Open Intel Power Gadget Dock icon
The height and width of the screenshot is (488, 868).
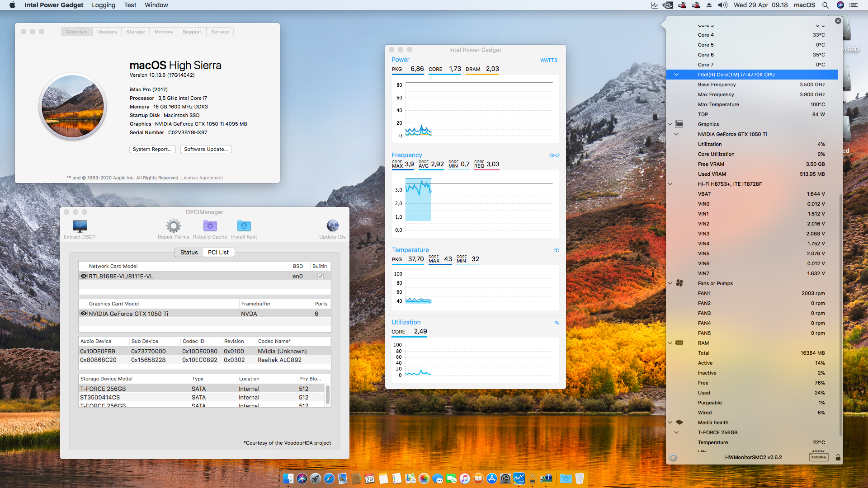pos(519,479)
